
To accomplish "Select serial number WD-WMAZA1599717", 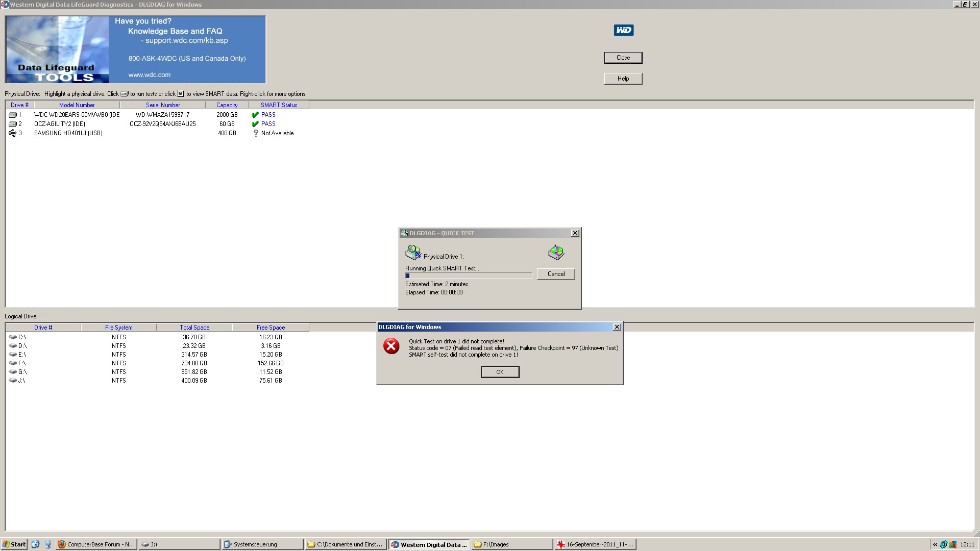I will (x=162, y=115).
